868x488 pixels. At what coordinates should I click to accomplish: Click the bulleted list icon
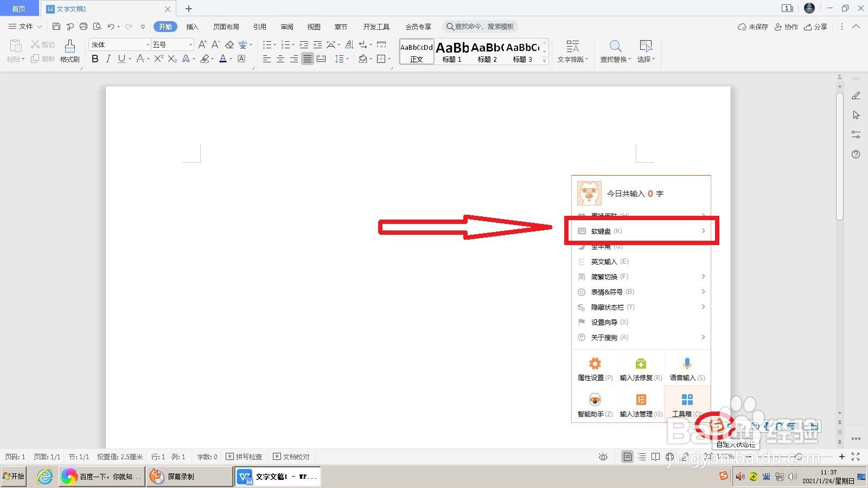[266, 44]
